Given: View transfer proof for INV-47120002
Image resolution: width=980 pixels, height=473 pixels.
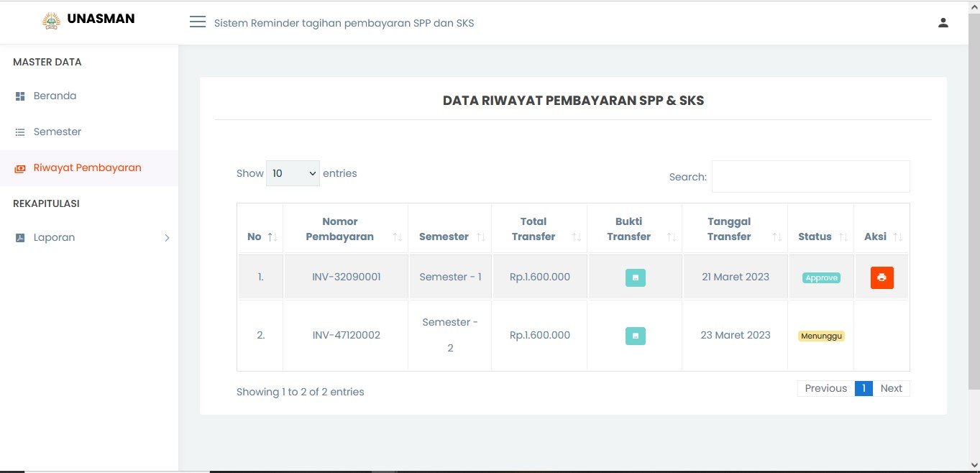Looking at the screenshot, I should pos(635,336).
